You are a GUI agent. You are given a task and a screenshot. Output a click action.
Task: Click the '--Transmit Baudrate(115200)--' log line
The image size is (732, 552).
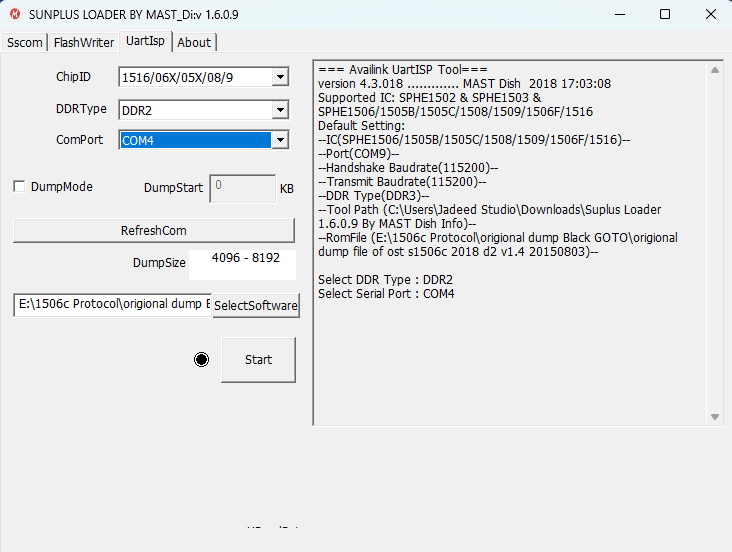(x=402, y=182)
